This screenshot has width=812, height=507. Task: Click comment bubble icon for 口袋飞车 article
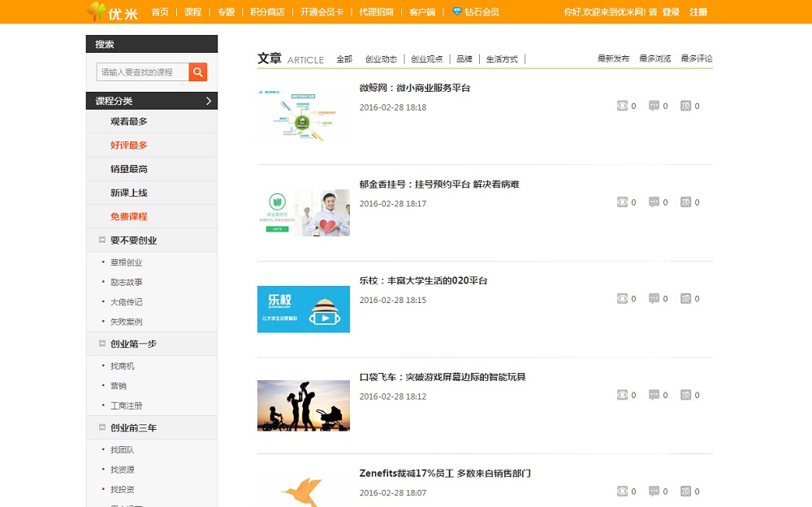click(654, 395)
